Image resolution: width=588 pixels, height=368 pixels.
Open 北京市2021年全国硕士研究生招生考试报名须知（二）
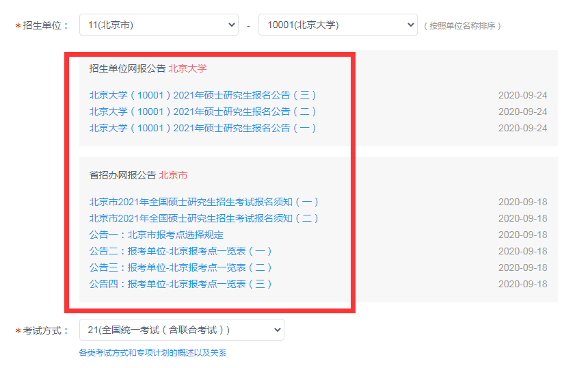point(204,218)
